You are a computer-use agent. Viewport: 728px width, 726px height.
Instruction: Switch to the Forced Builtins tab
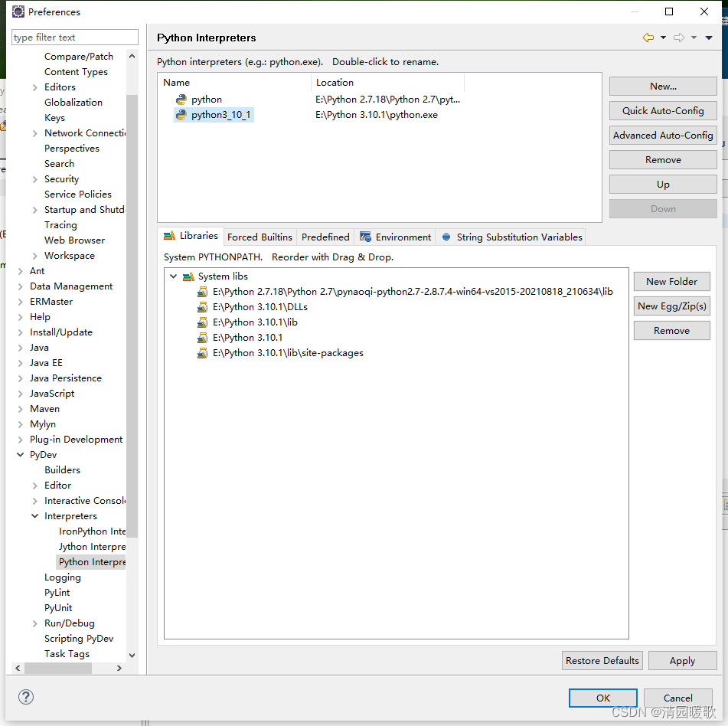tap(260, 237)
